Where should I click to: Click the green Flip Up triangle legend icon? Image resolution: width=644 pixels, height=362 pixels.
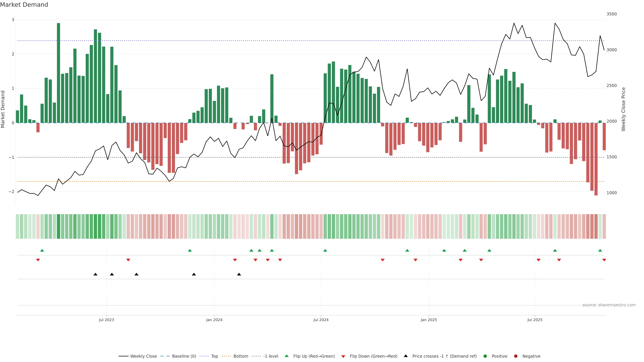tap(286, 356)
